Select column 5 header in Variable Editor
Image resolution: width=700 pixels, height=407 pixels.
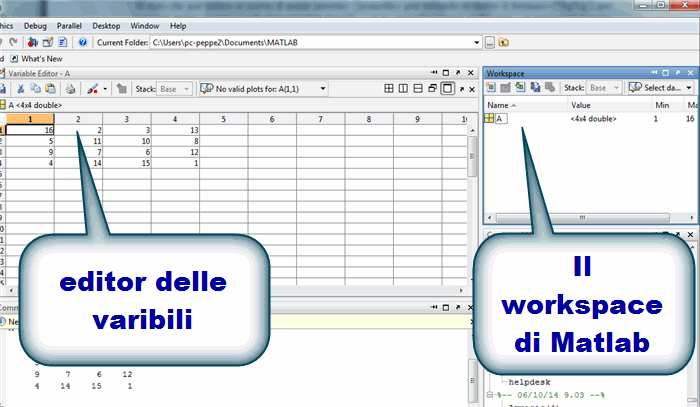coord(224,119)
